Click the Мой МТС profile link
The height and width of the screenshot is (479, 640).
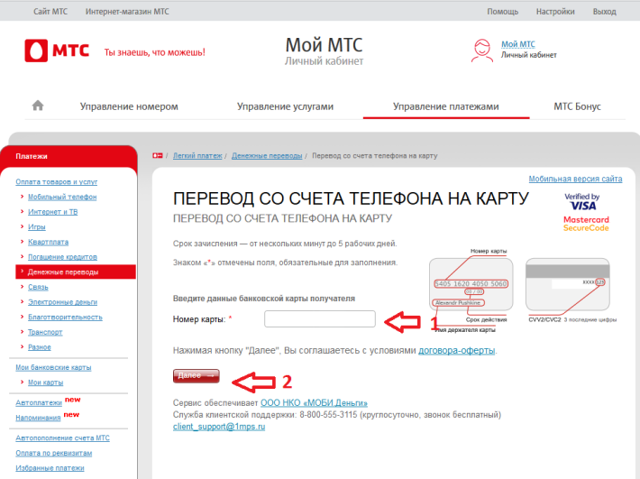coord(518,44)
